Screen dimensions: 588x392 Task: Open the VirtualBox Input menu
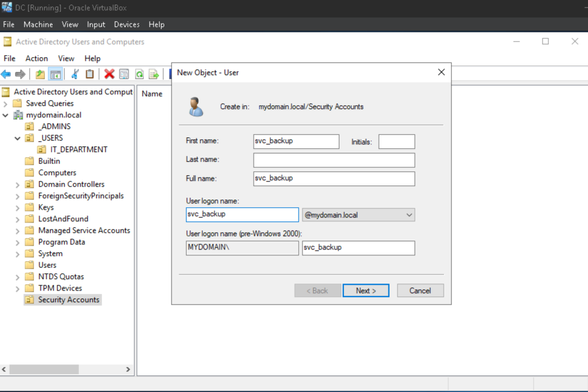[96, 24]
